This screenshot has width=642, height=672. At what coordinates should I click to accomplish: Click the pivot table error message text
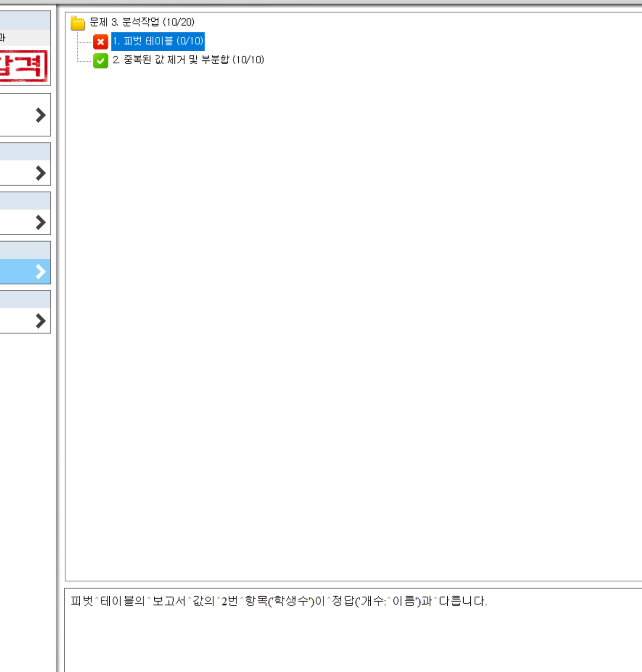[x=279, y=601]
